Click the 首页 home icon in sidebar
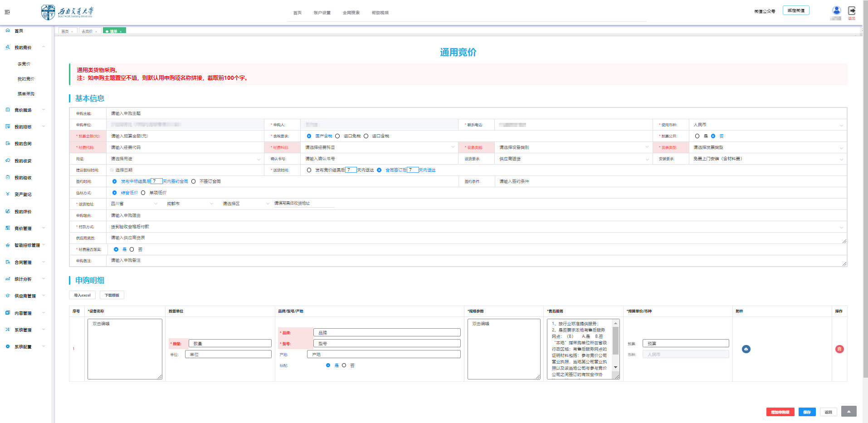868x423 pixels. (x=8, y=31)
